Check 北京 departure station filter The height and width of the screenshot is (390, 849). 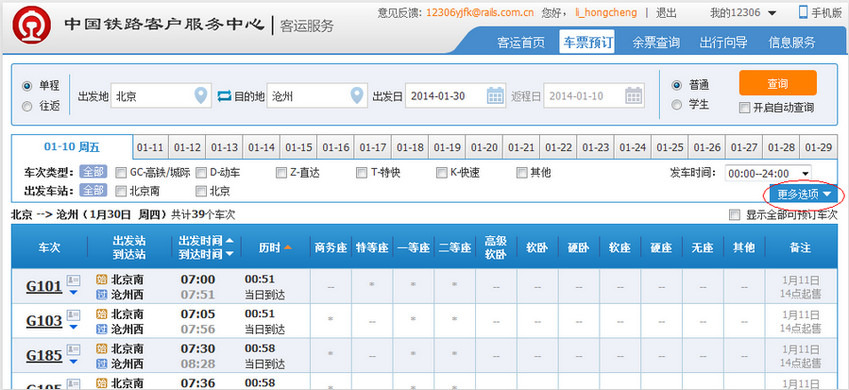[201, 191]
